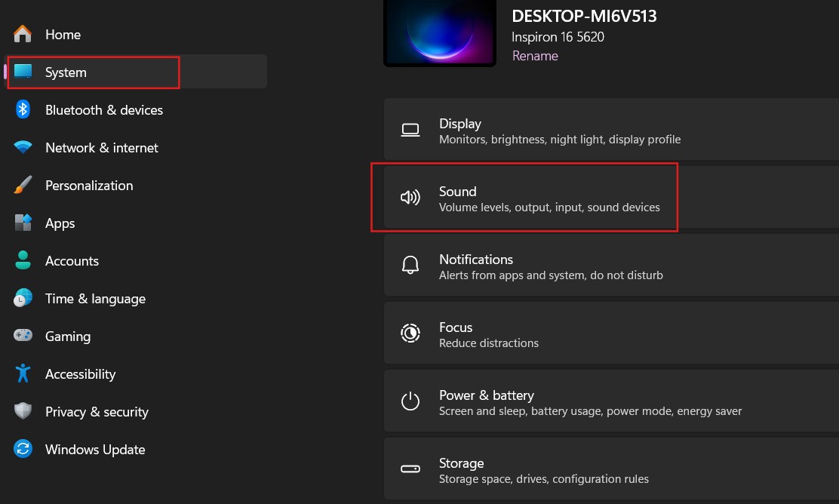Click the Accounts person icon

[x=23, y=260]
